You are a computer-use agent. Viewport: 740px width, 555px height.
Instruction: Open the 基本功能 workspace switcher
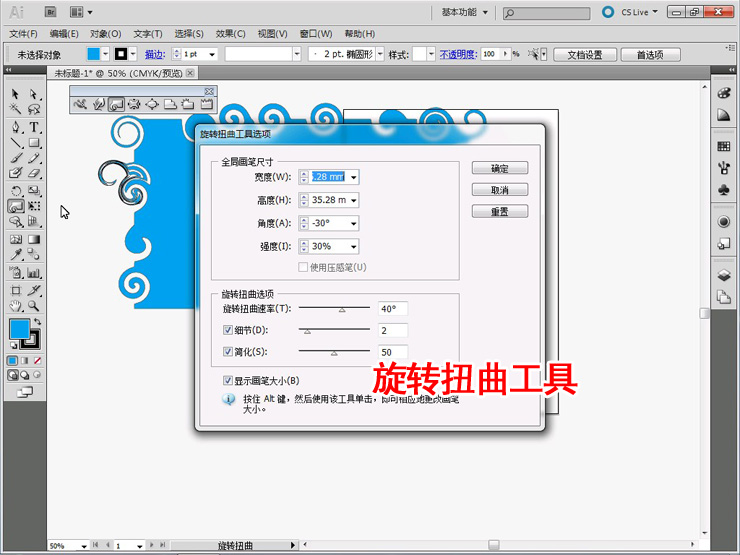click(465, 12)
